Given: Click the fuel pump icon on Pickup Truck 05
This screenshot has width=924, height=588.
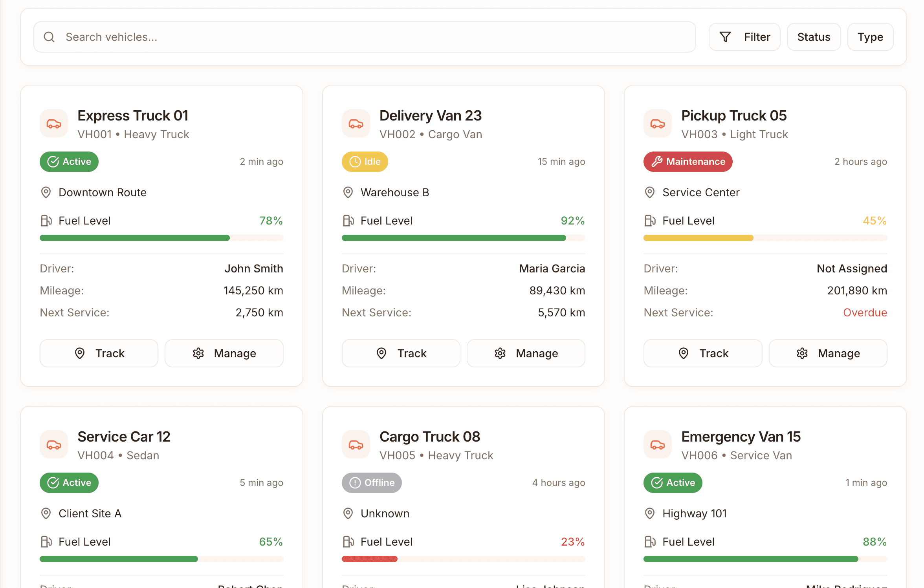Looking at the screenshot, I should [x=650, y=221].
